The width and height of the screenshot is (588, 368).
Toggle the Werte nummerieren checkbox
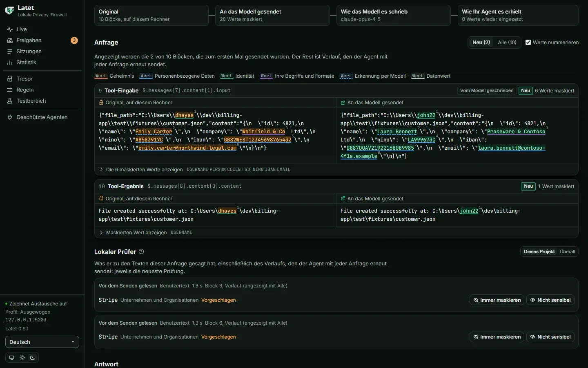(528, 43)
